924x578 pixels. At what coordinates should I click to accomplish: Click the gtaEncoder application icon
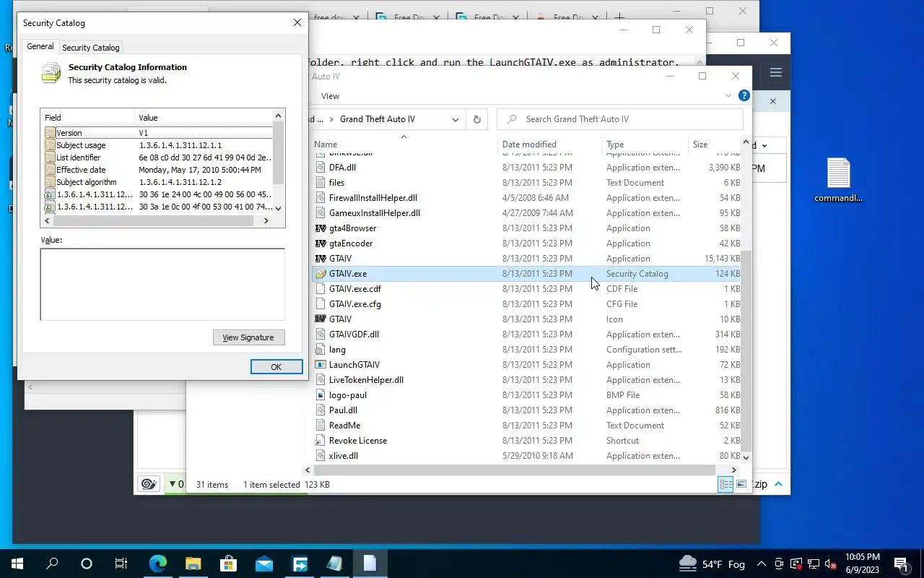click(321, 243)
